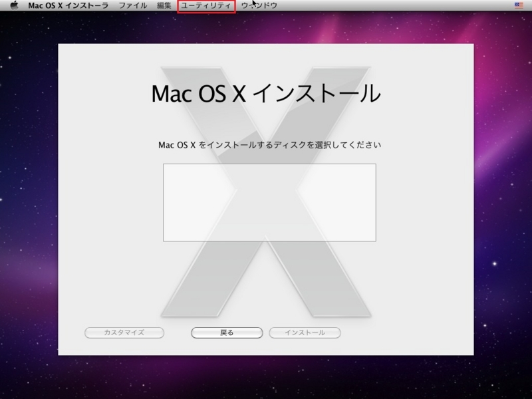Open the 編集 menu
The image size is (532, 399).
(x=164, y=5)
